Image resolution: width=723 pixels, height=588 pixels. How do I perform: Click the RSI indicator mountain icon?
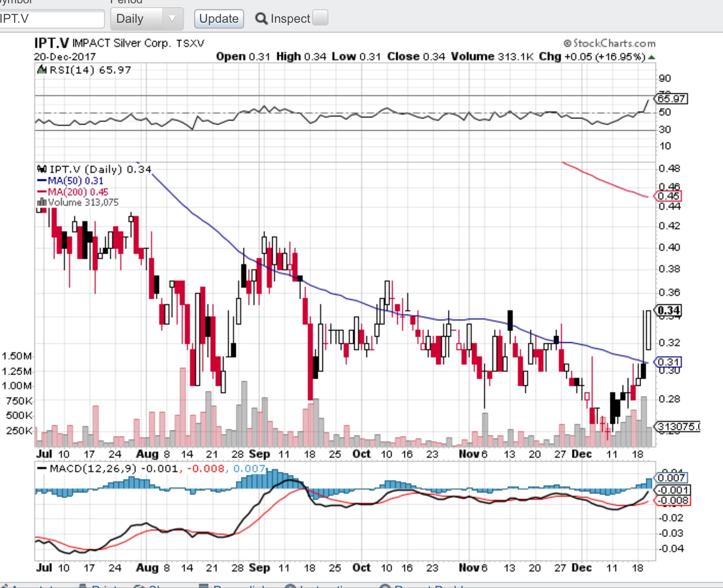42,70
